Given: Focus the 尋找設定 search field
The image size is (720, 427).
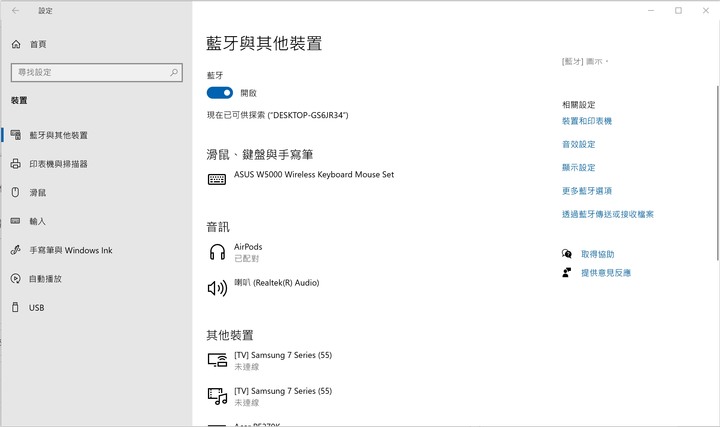Looking at the screenshot, I should coord(96,73).
